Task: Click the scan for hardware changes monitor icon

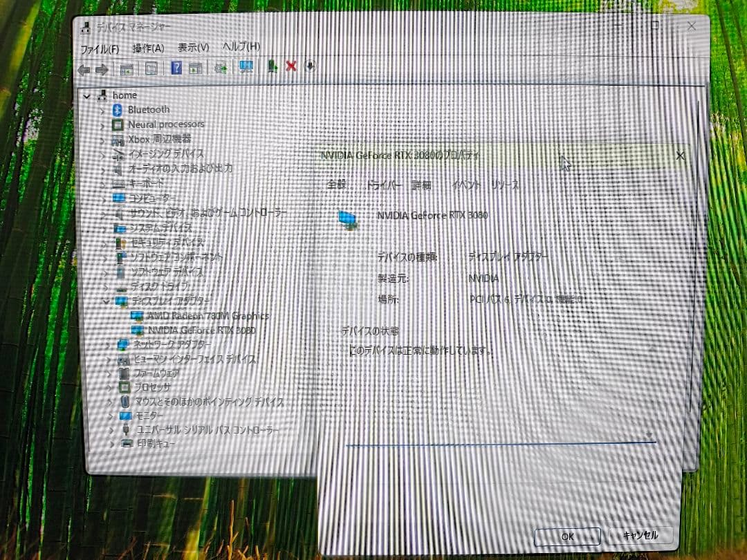Action: click(x=246, y=67)
